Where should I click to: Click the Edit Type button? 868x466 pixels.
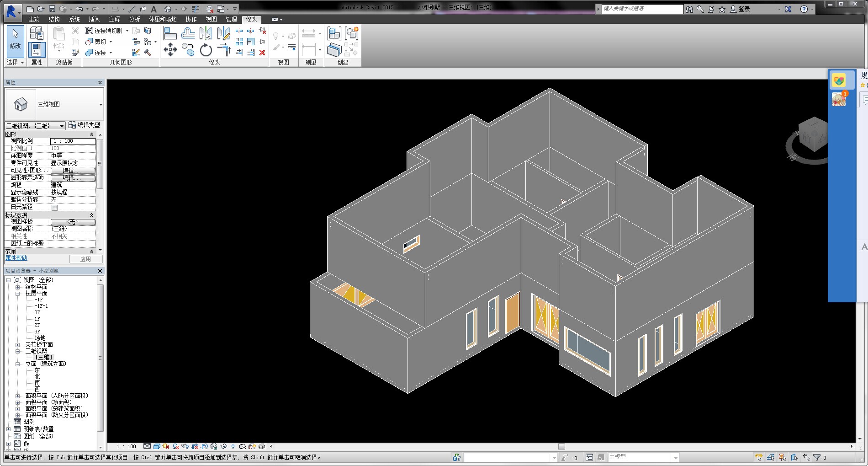[85, 125]
